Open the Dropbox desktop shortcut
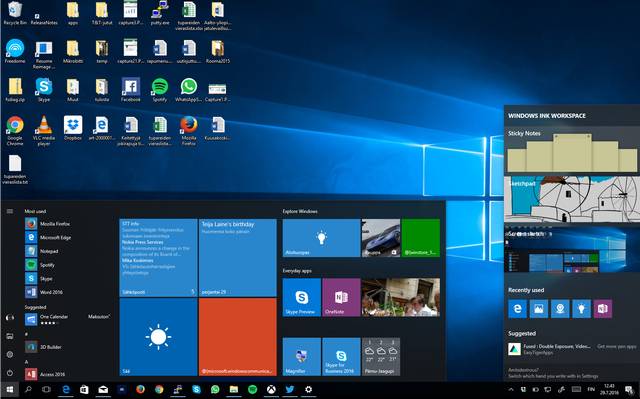Image resolution: width=640 pixels, height=399 pixels. [x=73, y=128]
